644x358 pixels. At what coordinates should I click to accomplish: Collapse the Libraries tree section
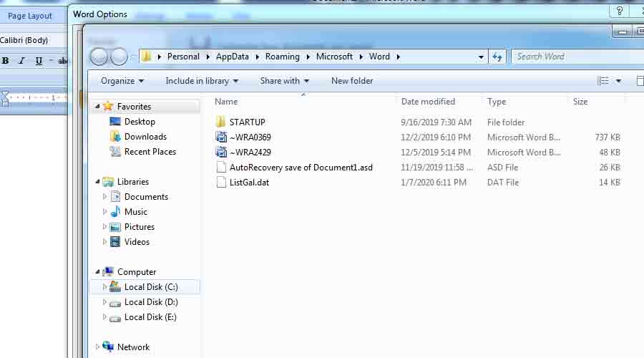(x=97, y=182)
